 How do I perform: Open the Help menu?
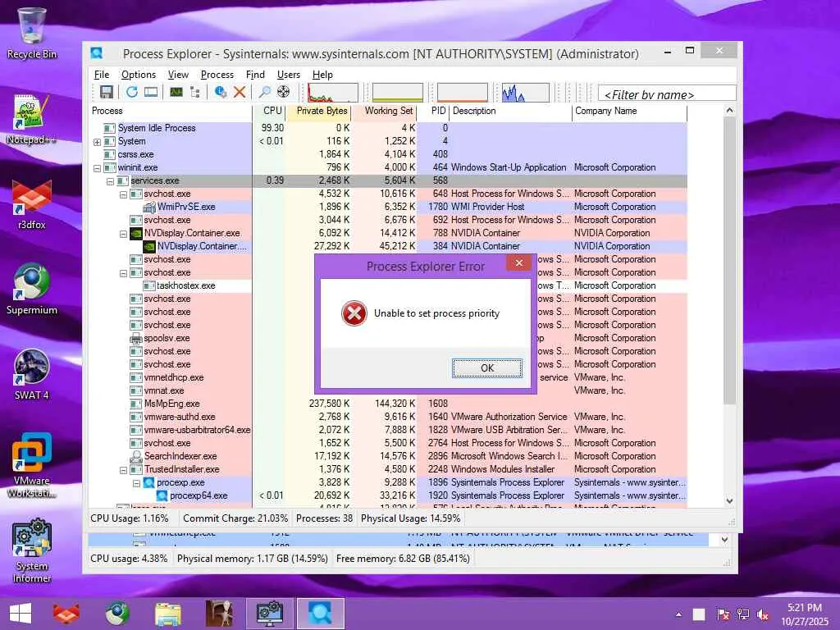[x=322, y=75]
